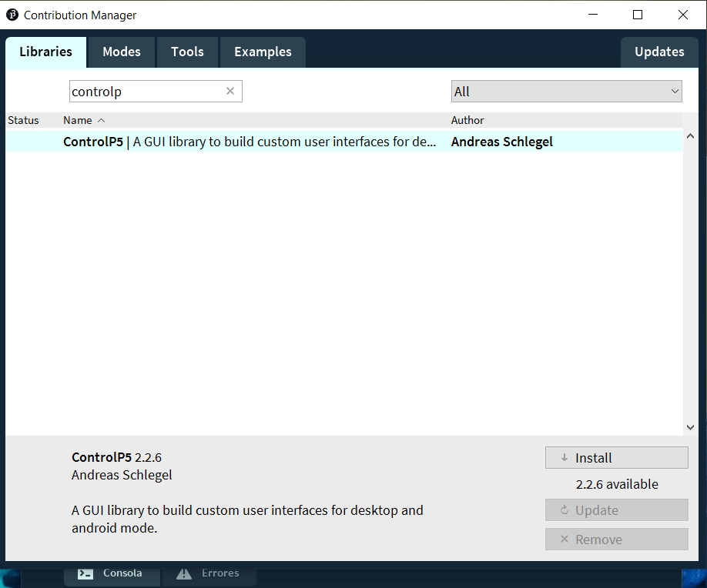Viewport: 707px width, 588px height.
Task: Click the scrollbar up arrow
Action: pos(690,136)
